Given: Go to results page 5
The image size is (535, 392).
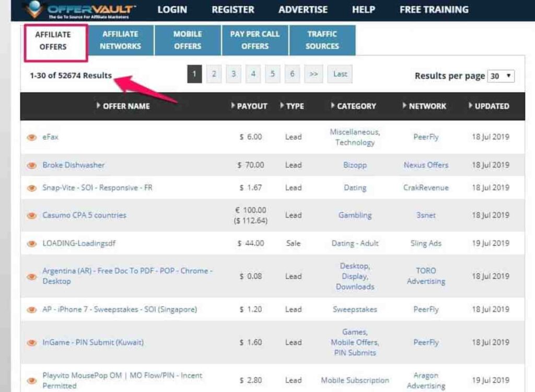Looking at the screenshot, I should click(x=273, y=74).
